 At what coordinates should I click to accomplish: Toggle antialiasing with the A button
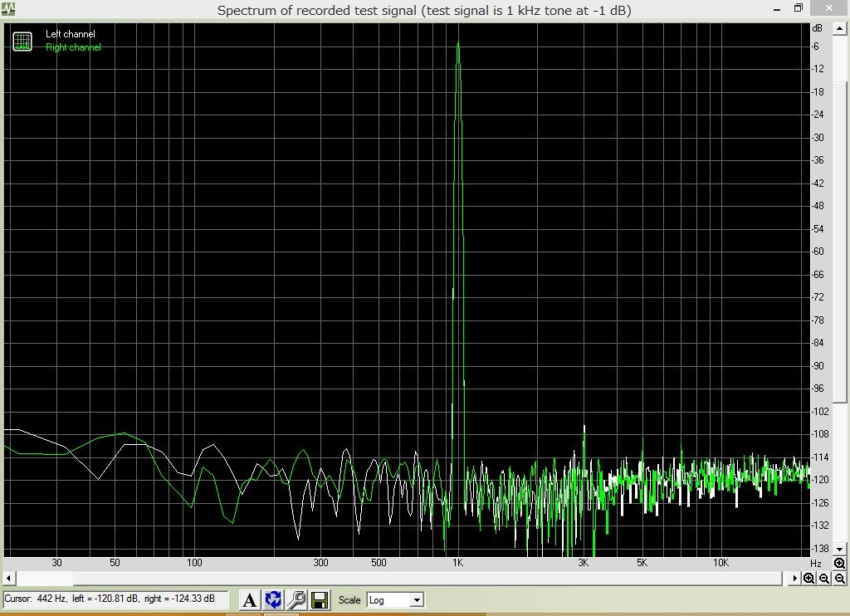click(249, 599)
